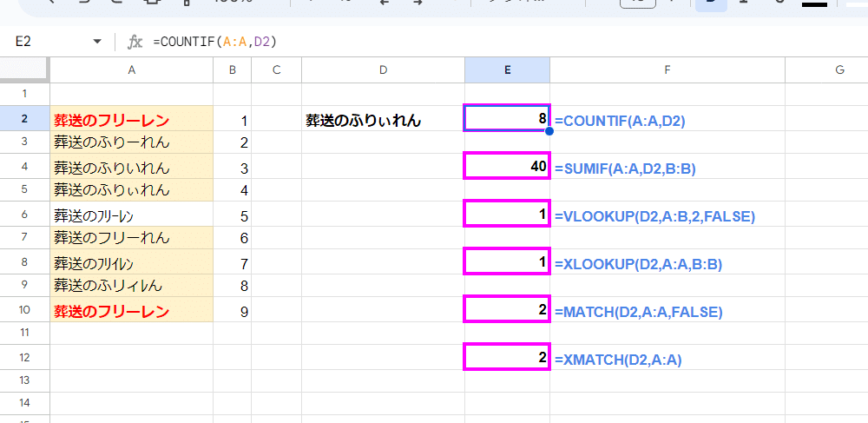
Task: Click half-width katakana cell A6
Action: [x=132, y=214]
